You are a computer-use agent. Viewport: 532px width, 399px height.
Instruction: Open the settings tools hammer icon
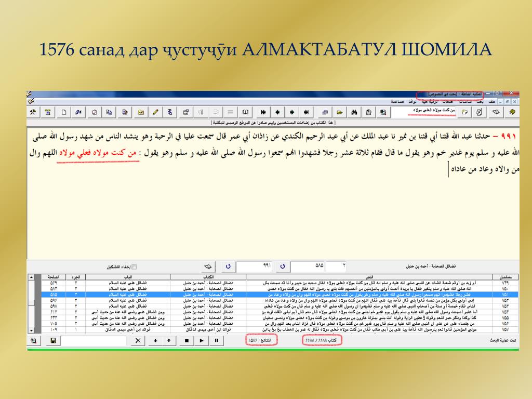click(33, 112)
